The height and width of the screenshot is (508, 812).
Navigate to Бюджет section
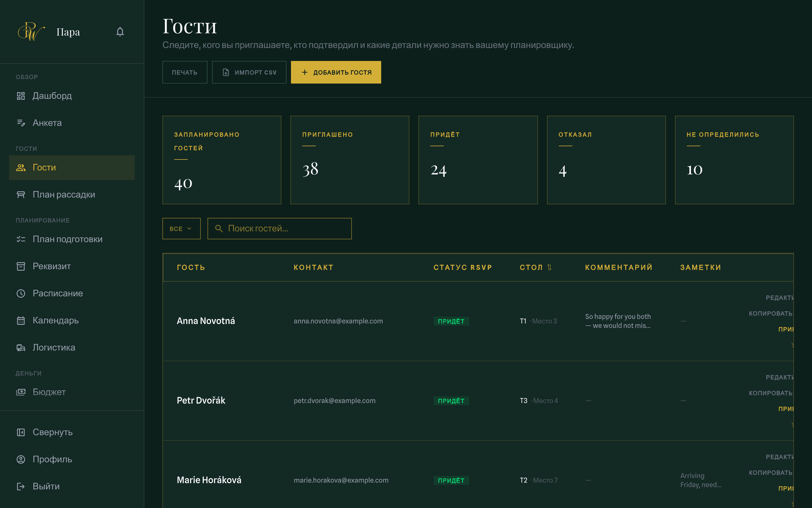coord(72,392)
